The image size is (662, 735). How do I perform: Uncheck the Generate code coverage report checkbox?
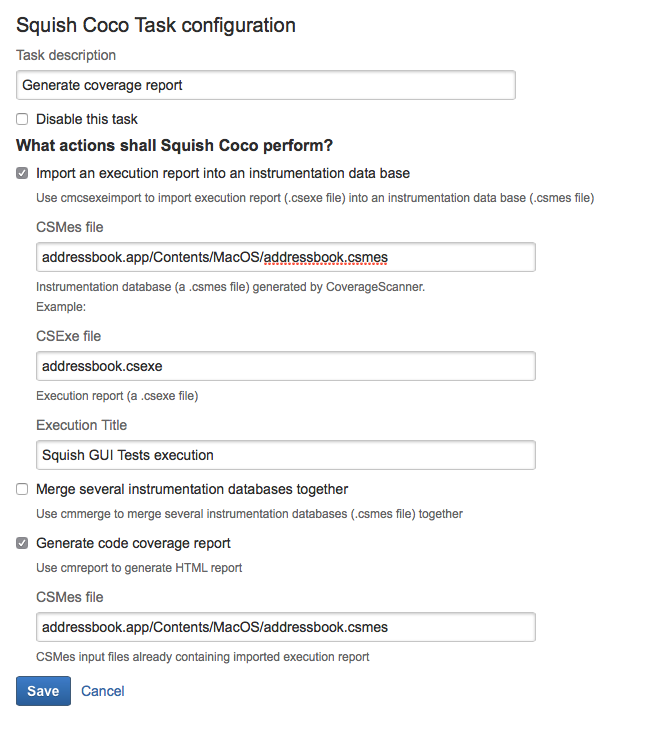22,544
